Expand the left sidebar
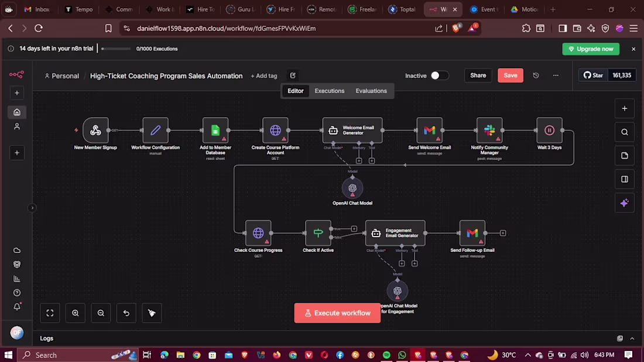 pyautogui.click(x=32, y=208)
